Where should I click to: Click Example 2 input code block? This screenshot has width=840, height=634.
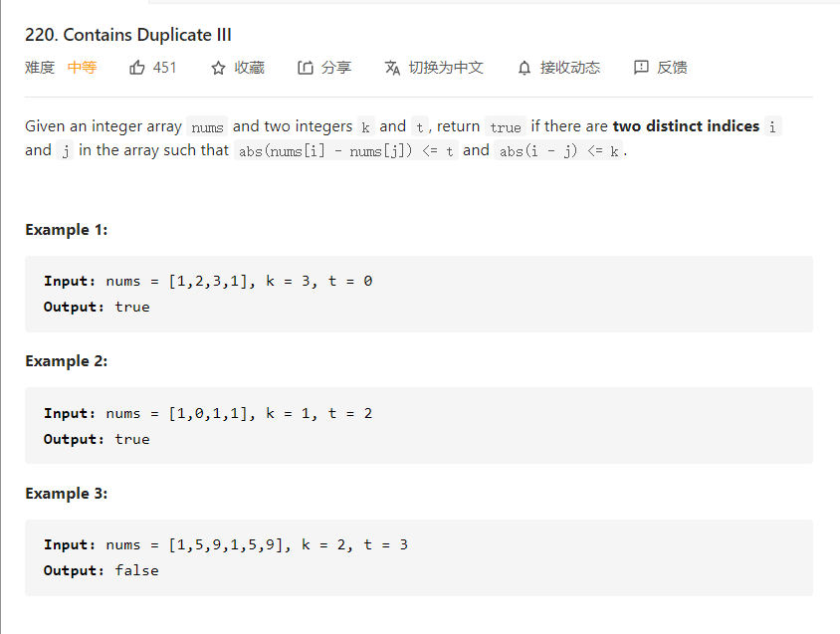click(x=419, y=426)
